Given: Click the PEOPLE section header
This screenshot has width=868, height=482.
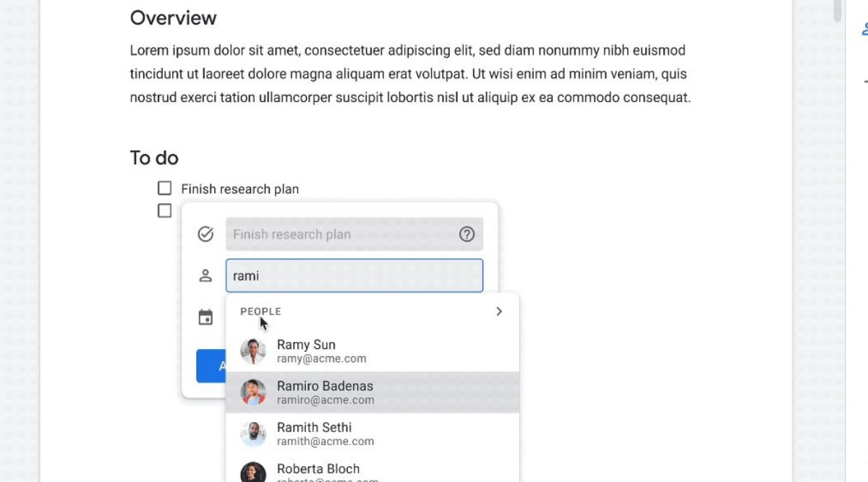Looking at the screenshot, I should point(261,311).
